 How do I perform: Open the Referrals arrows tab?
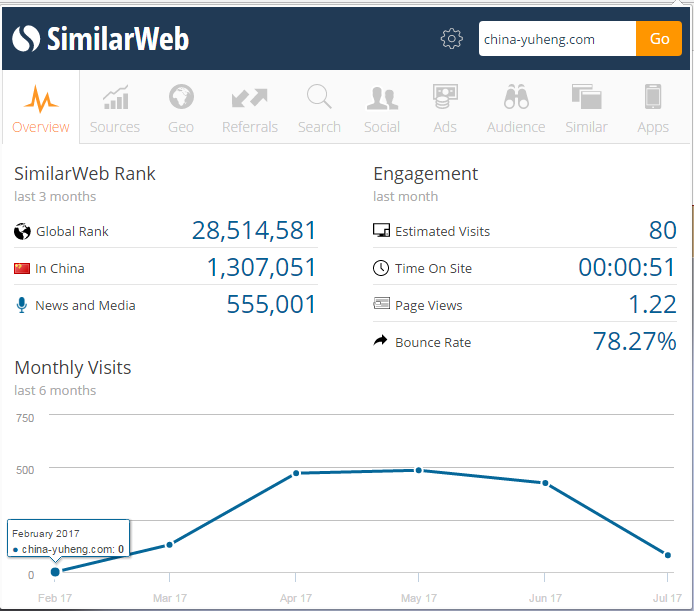[249, 108]
